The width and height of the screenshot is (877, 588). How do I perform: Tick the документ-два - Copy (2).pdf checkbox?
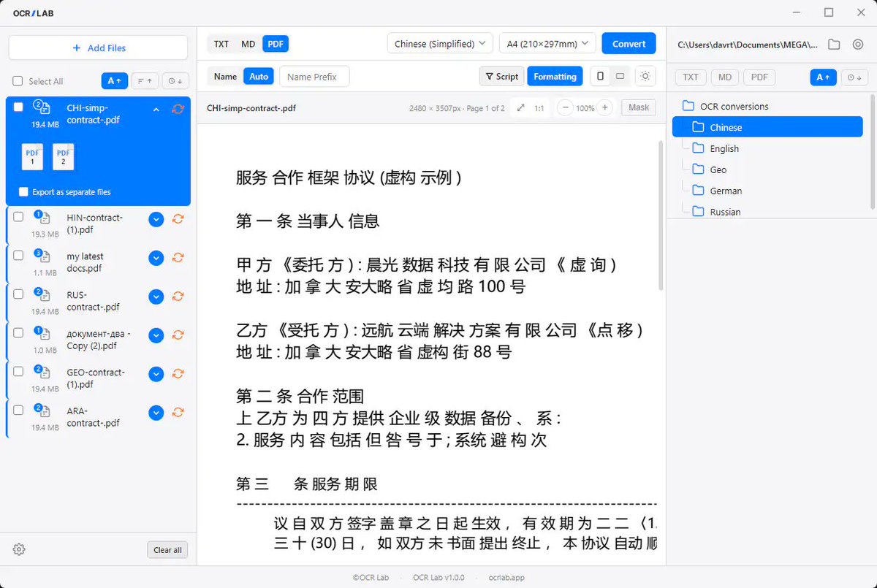pyautogui.click(x=18, y=332)
